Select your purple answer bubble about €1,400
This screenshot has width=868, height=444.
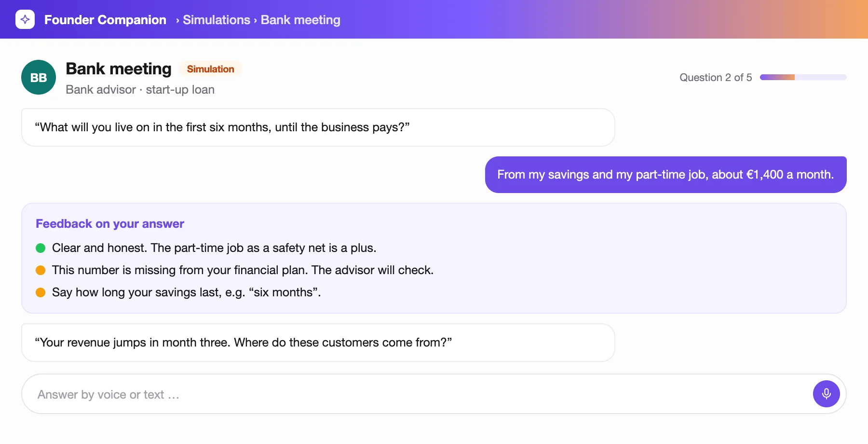point(665,175)
